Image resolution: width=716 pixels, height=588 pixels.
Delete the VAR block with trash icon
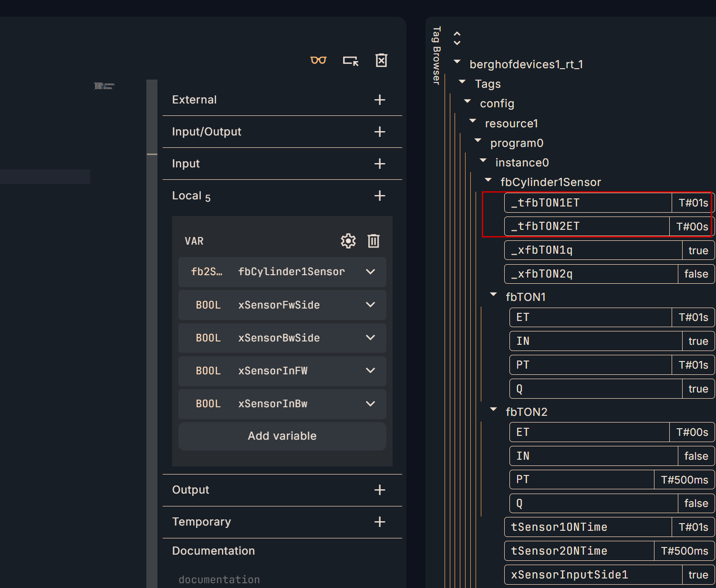[x=374, y=241]
